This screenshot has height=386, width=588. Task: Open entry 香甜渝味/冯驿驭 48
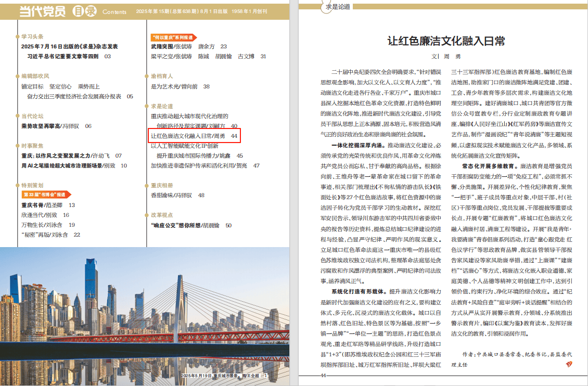[177, 195]
